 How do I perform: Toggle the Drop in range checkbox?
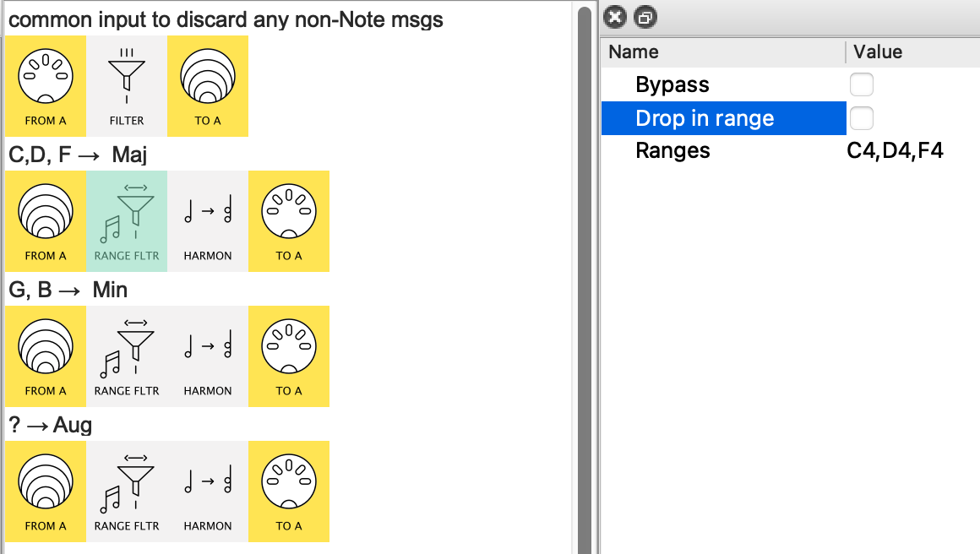[861, 117]
